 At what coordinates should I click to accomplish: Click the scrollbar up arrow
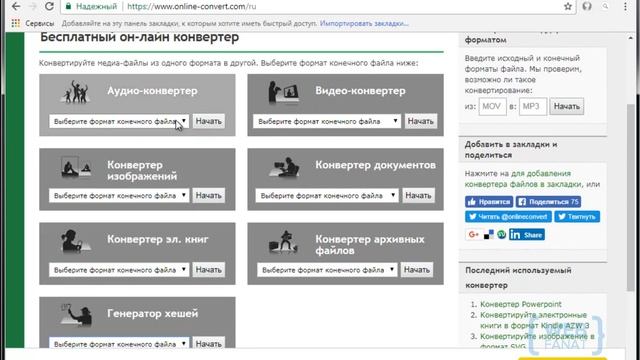[x=631, y=38]
